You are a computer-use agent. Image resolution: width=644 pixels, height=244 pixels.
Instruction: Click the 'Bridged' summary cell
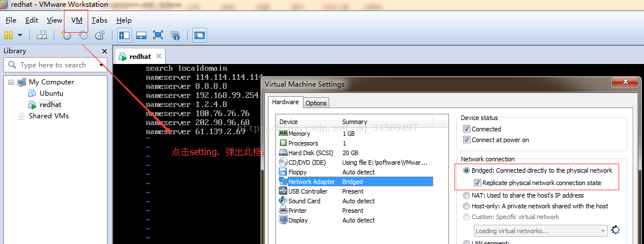352,182
